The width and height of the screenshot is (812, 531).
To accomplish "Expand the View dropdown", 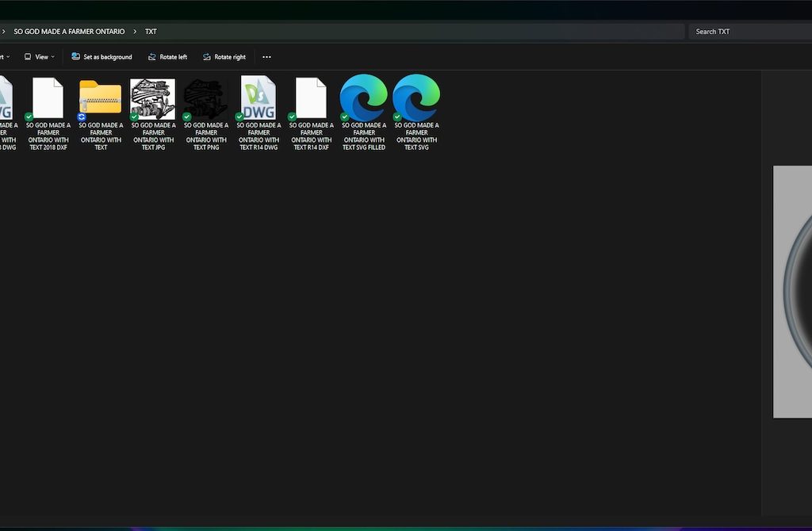I will [x=40, y=57].
